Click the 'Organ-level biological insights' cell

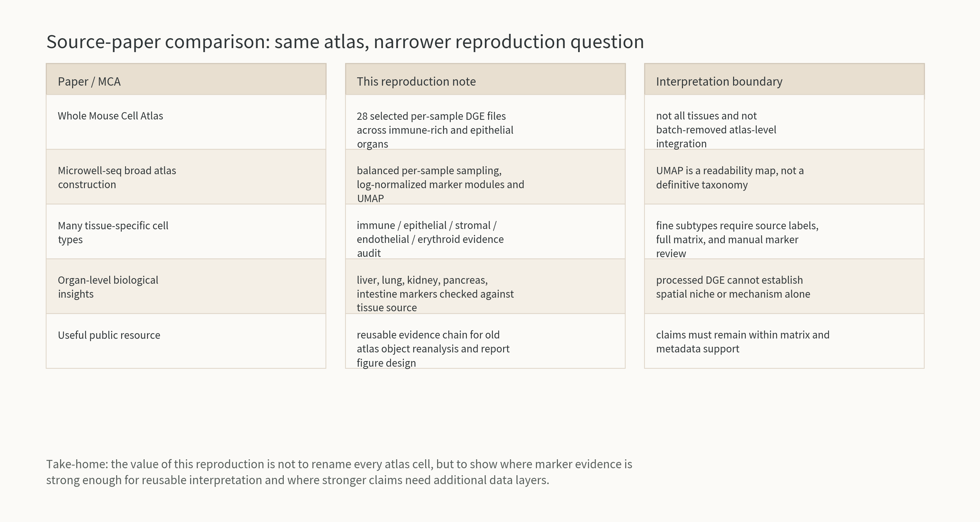coord(186,286)
